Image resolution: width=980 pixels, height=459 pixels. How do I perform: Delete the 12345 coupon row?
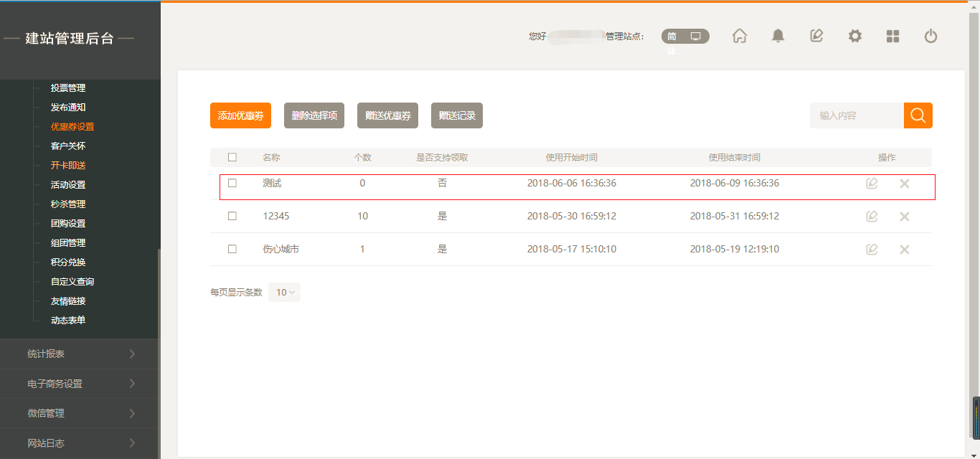click(904, 217)
